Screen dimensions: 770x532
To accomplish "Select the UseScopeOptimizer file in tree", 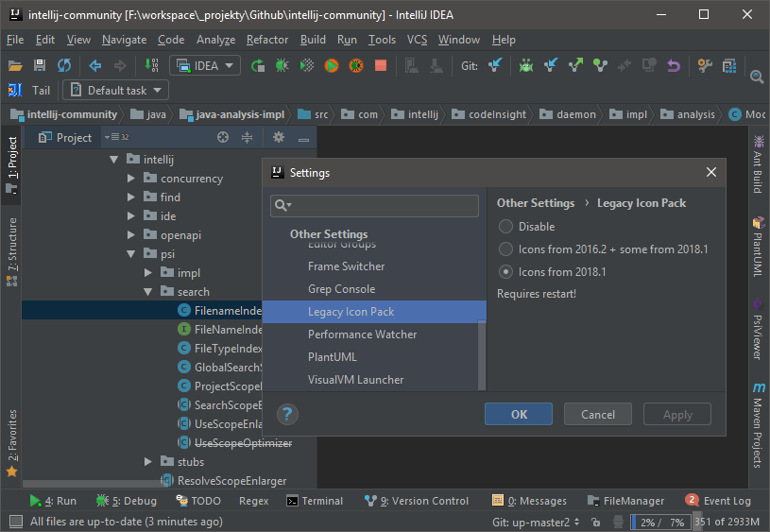I will pos(243,442).
